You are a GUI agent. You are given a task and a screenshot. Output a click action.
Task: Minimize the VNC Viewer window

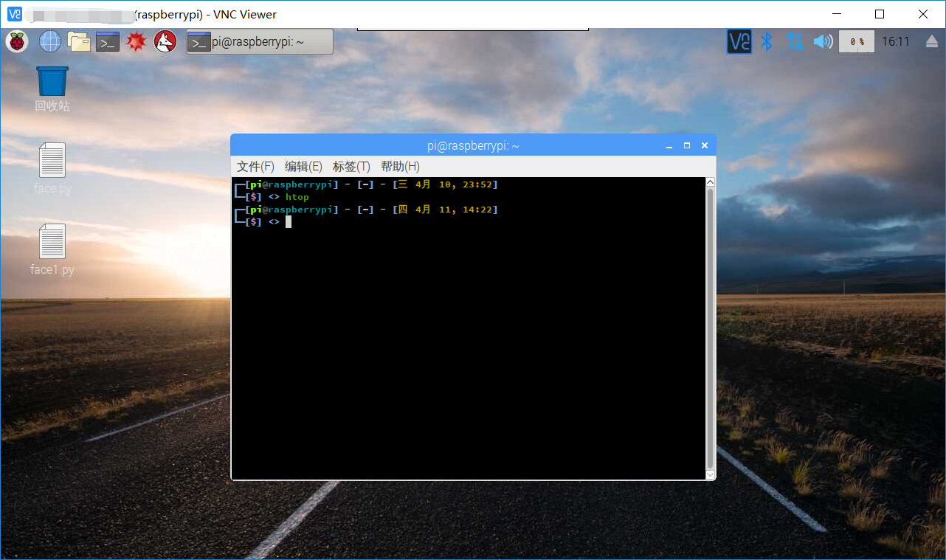[836, 14]
